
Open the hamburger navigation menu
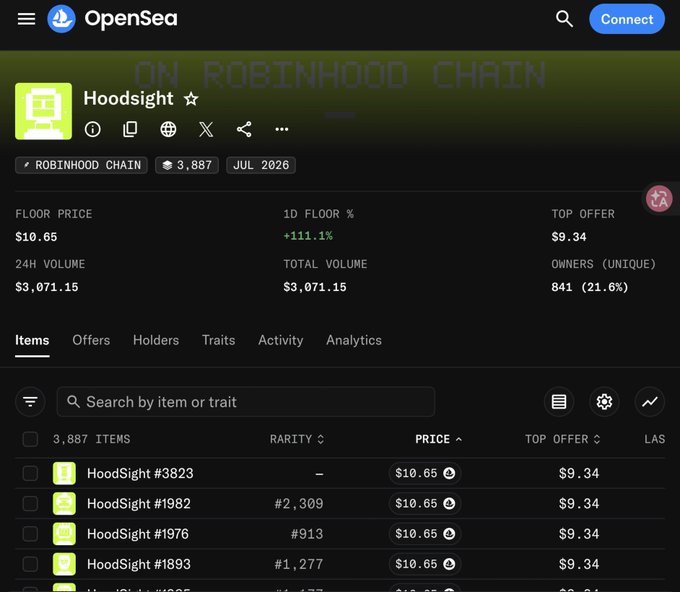click(26, 19)
